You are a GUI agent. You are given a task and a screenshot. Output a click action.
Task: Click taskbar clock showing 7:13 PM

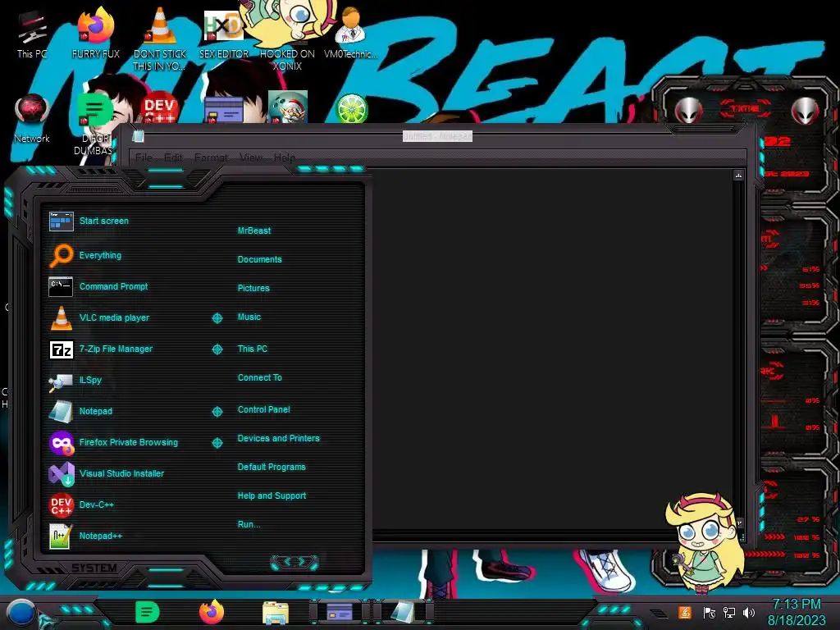pyautogui.click(x=797, y=612)
